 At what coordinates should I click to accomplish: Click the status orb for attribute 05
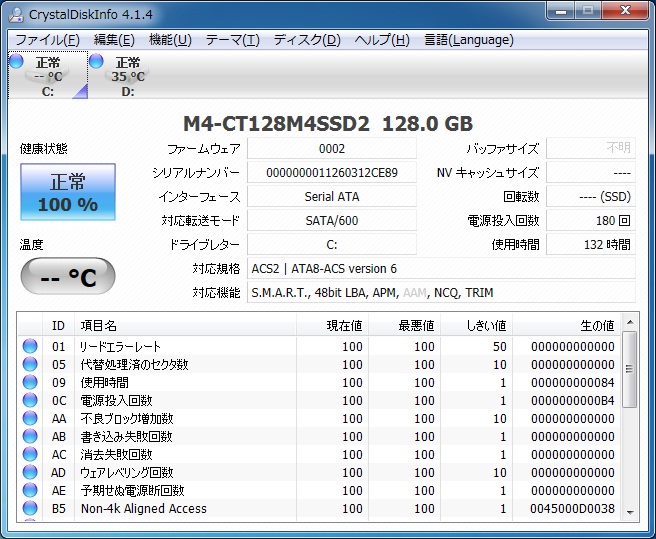coord(30,364)
